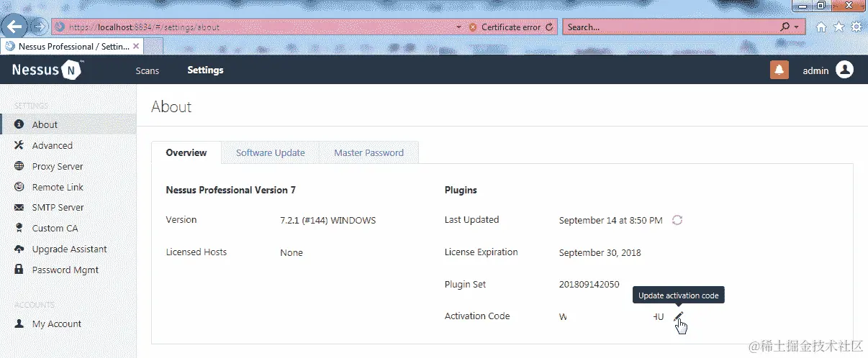Click the Custom CA certificate icon
The height and width of the screenshot is (358, 868).
tap(19, 228)
